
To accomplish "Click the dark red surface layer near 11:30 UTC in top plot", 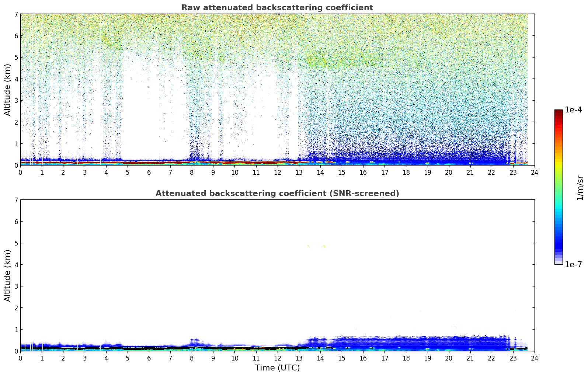I will tap(267, 162).
